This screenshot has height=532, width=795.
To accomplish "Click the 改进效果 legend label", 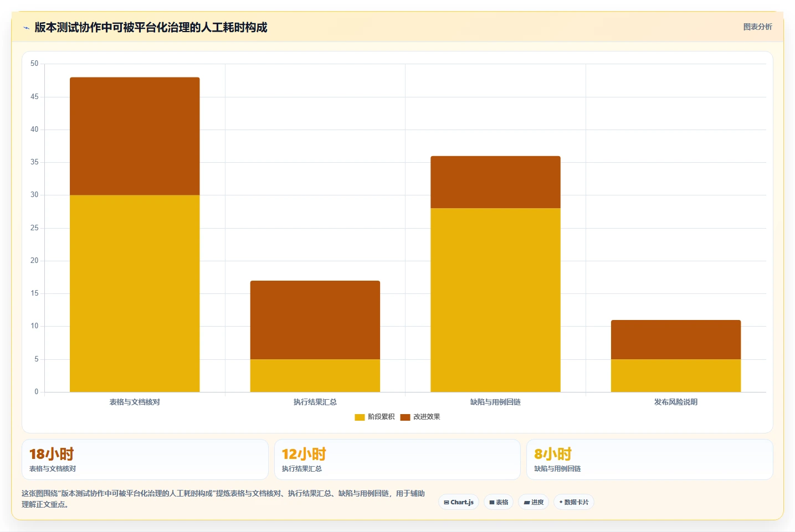I will coord(427,417).
